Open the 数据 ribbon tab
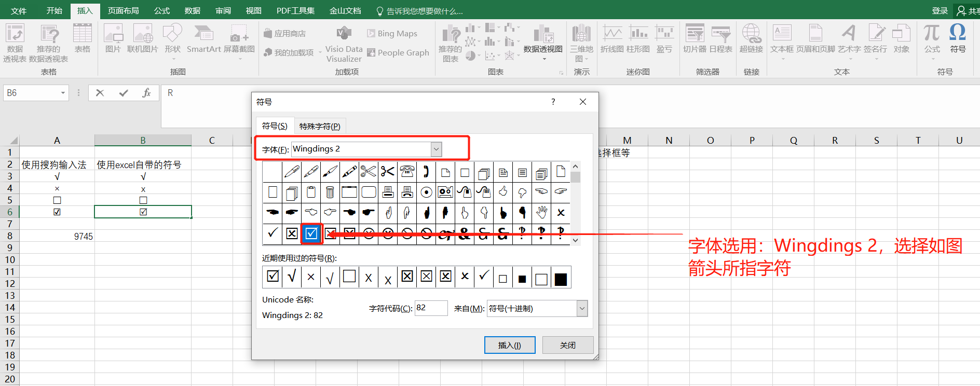The image size is (980, 386). click(192, 10)
